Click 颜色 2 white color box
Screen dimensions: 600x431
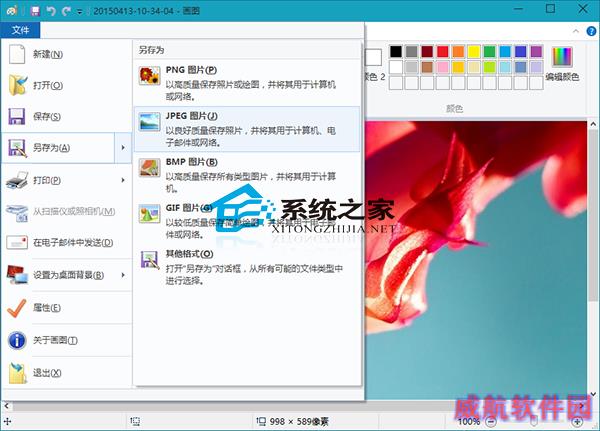click(373, 57)
